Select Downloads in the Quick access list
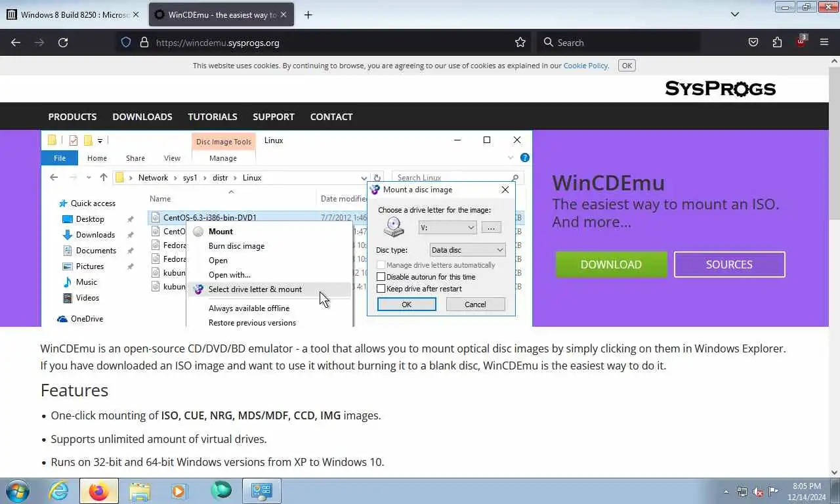Viewport: 840px width, 504px height. point(95,235)
